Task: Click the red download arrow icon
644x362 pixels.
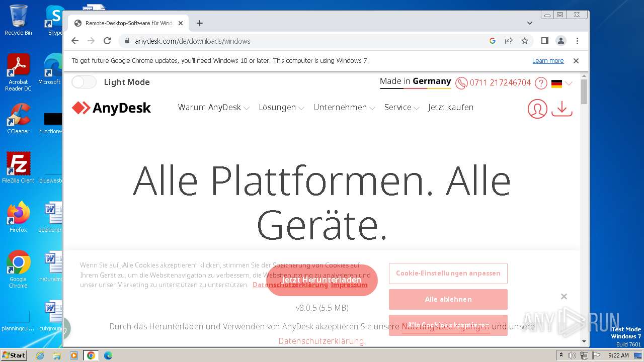Action: [562, 109]
